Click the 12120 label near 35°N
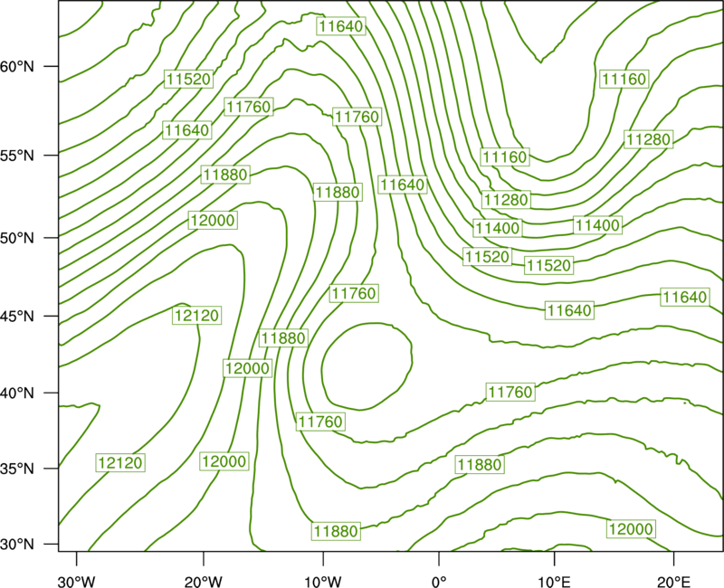724x588 pixels. point(120,462)
